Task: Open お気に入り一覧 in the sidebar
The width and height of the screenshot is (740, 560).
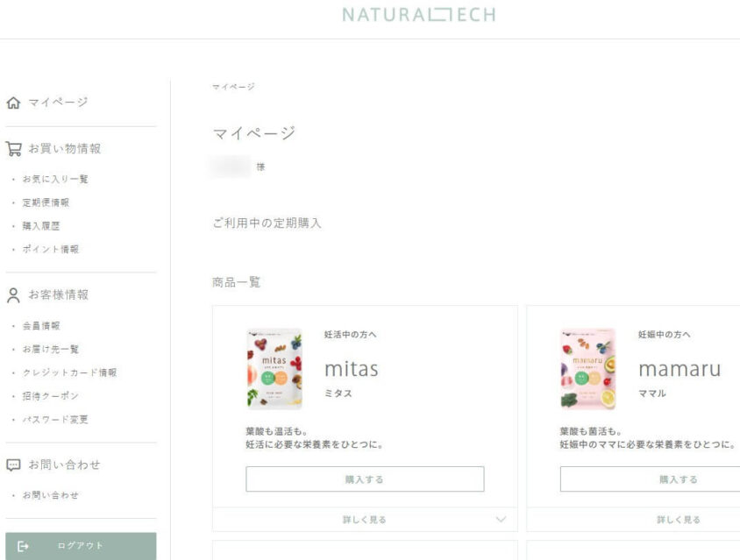Action: click(x=55, y=180)
